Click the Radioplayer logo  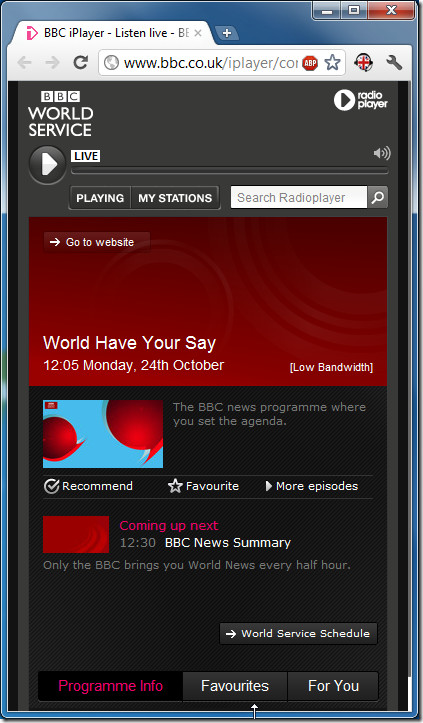[361, 100]
